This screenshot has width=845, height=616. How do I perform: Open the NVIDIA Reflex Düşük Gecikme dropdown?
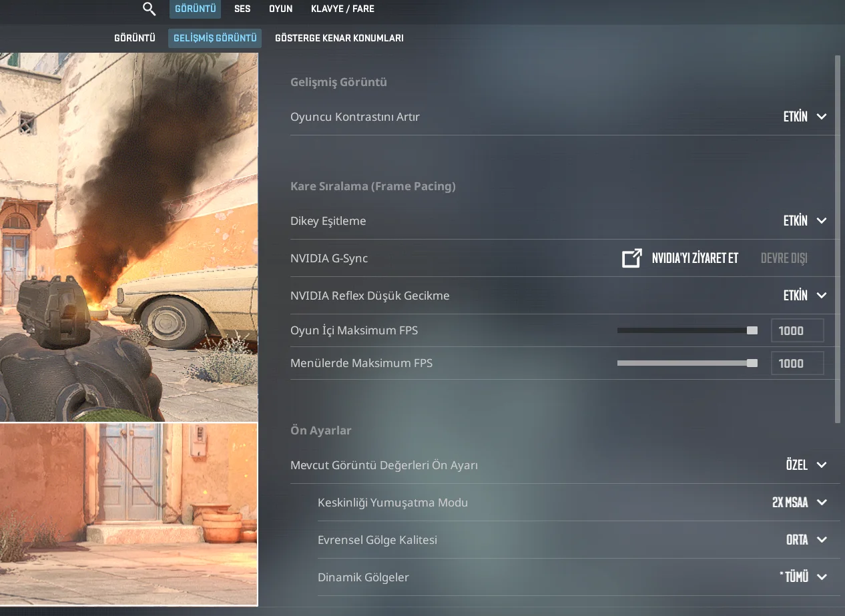click(805, 296)
